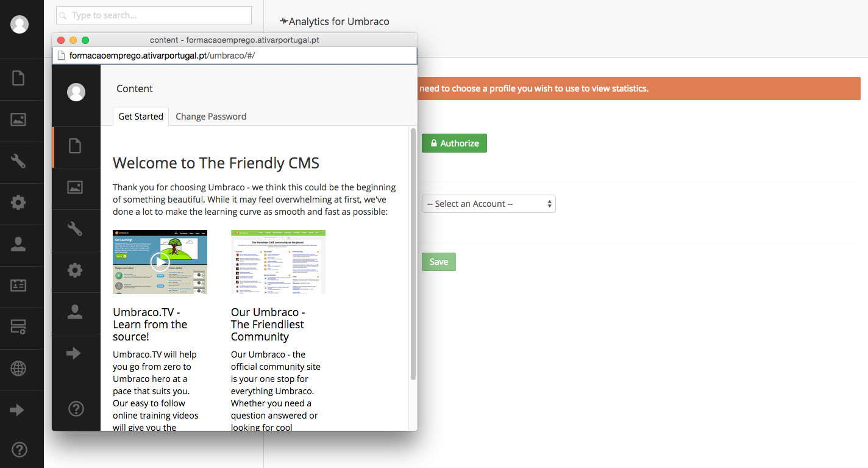Open the Members card icon in main sidebar
The height and width of the screenshot is (468, 868).
tap(18, 286)
